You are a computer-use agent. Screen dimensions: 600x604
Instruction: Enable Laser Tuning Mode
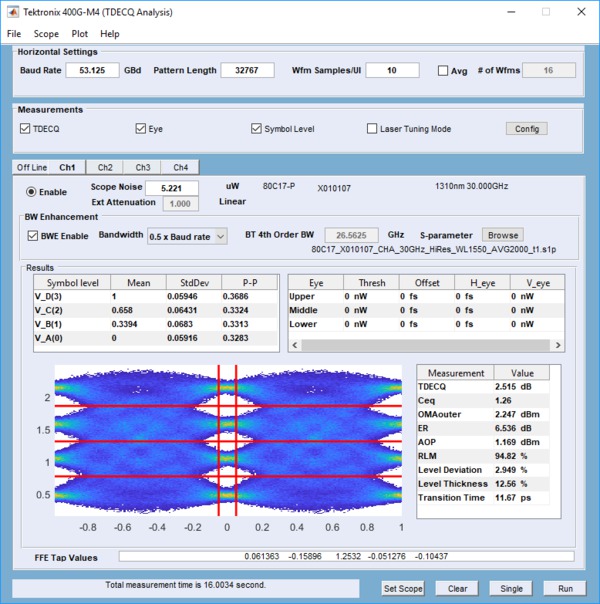click(x=372, y=129)
